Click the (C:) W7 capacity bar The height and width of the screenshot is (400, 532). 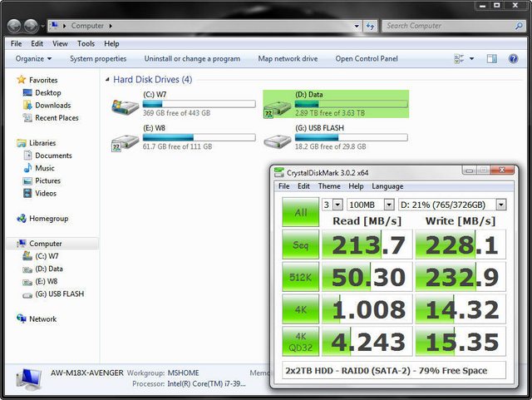[x=199, y=104]
